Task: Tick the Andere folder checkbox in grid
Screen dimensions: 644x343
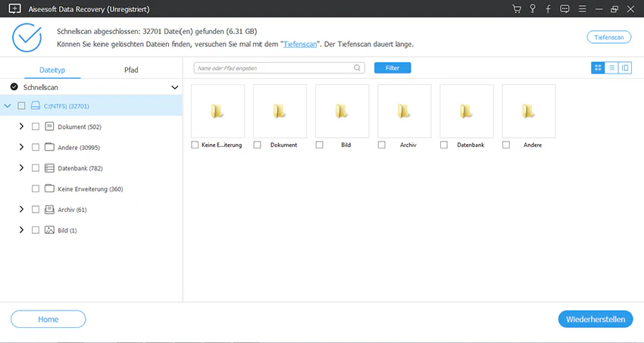Action: pos(506,145)
